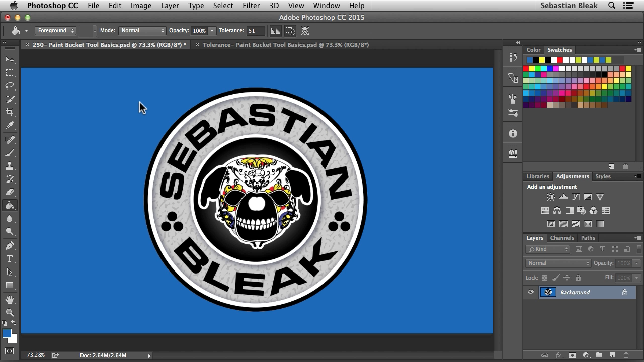Image resolution: width=644 pixels, height=362 pixels.
Task: Open the Image menu
Action: click(x=141, y=6)
